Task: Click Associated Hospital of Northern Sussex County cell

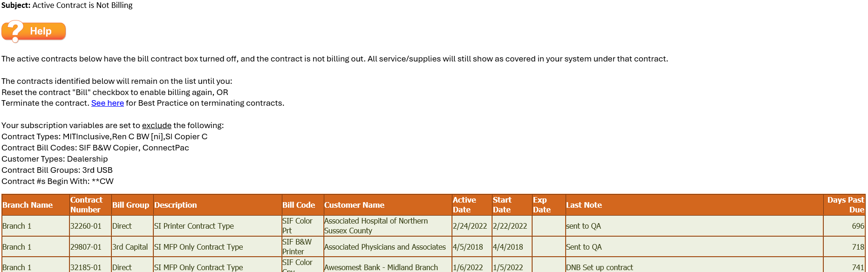Action: (388, 226)
